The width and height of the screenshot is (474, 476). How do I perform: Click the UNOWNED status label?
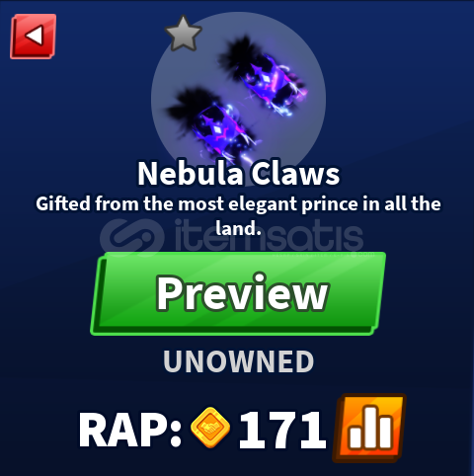(238, 361)
